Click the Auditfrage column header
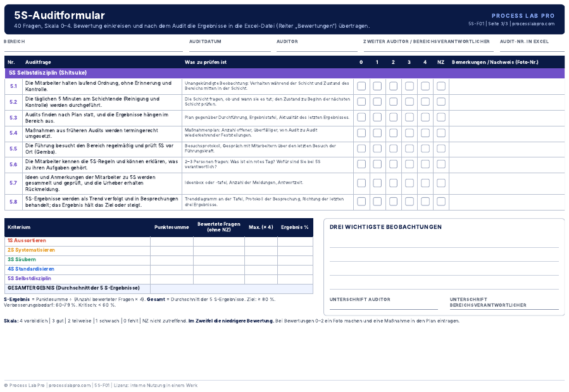The width and height of the screenshot is (569, 392). [x=38, y=63]
